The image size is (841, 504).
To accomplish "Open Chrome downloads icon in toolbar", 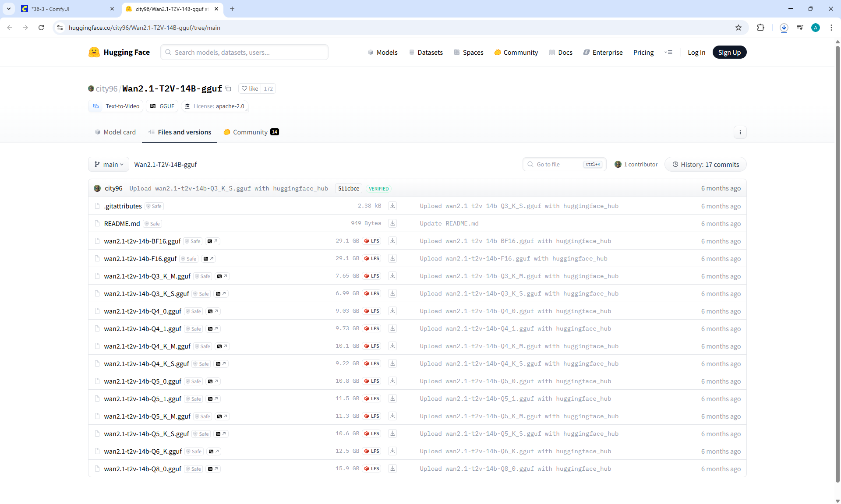I will pyautogui.click(x=784, y=28).
